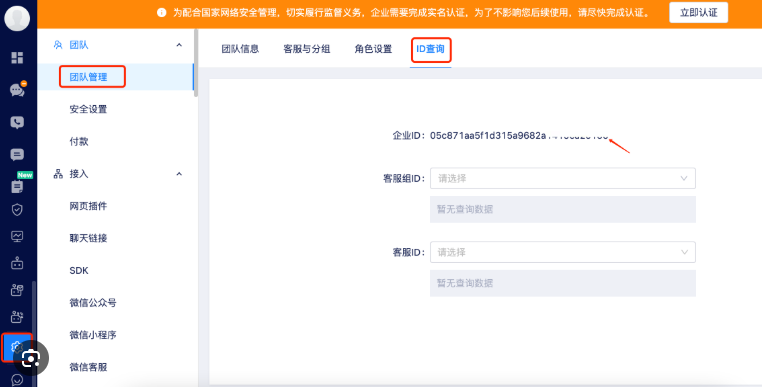Image resolution: width=762 pixels, height=387 pixels.
Task: Click the side menu vertical scrollbar
Action: [196, 63]
